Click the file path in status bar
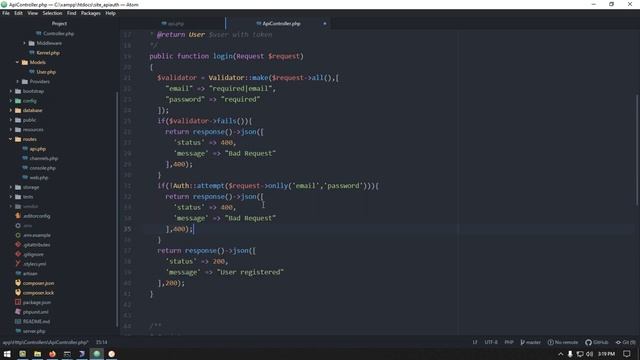 tap(45, 342)
